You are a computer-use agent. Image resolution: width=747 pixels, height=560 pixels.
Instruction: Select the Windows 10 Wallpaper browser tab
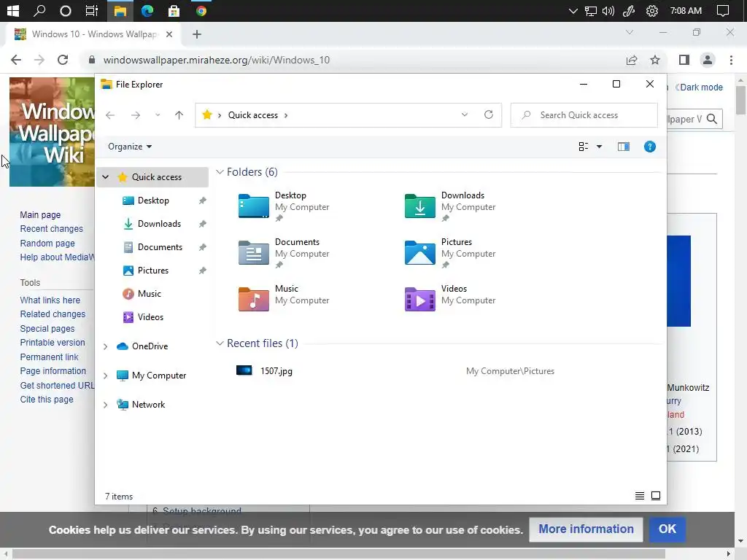coord(94,34)
